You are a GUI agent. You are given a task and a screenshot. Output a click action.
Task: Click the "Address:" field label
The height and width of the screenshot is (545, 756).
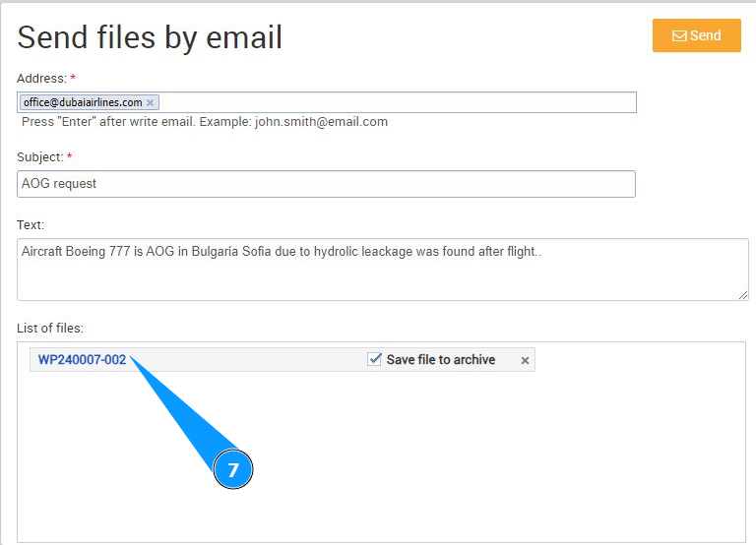(41, 78)
